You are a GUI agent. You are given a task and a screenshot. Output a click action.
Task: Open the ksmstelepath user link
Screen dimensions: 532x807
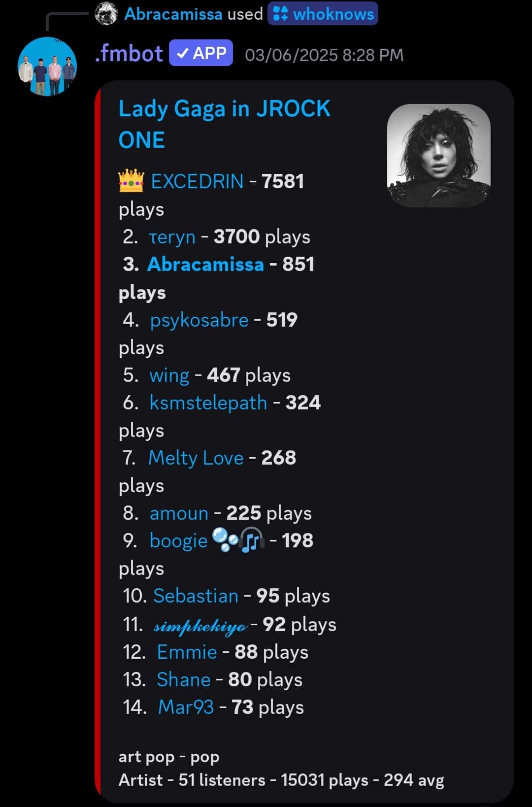pyautogui.click(x=208, y=403)
